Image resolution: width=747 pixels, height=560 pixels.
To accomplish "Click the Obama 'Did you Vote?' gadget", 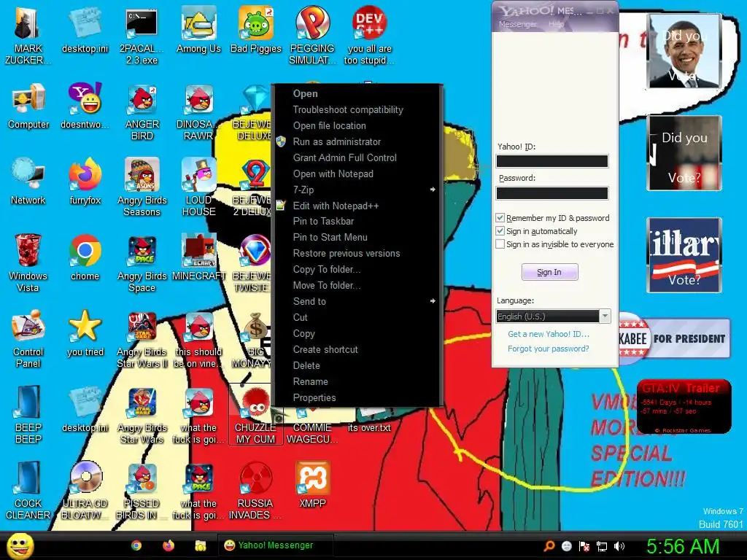I will [684, 51].
